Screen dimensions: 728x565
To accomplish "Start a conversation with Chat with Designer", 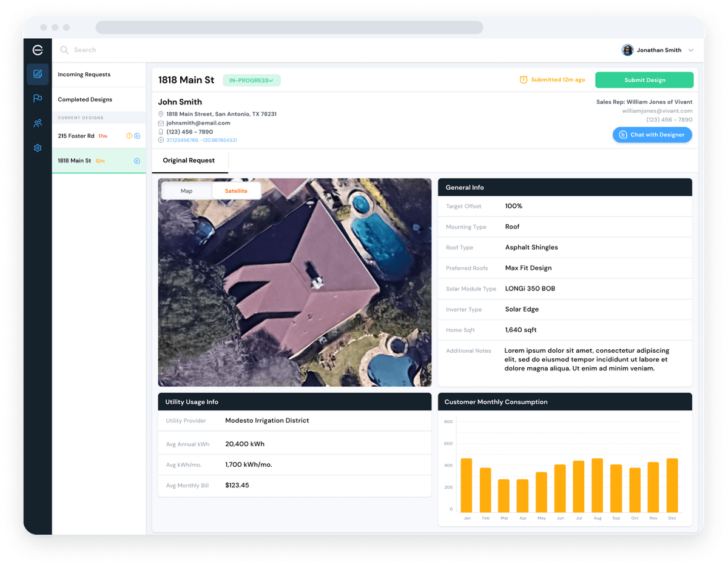I will (652, 135).
